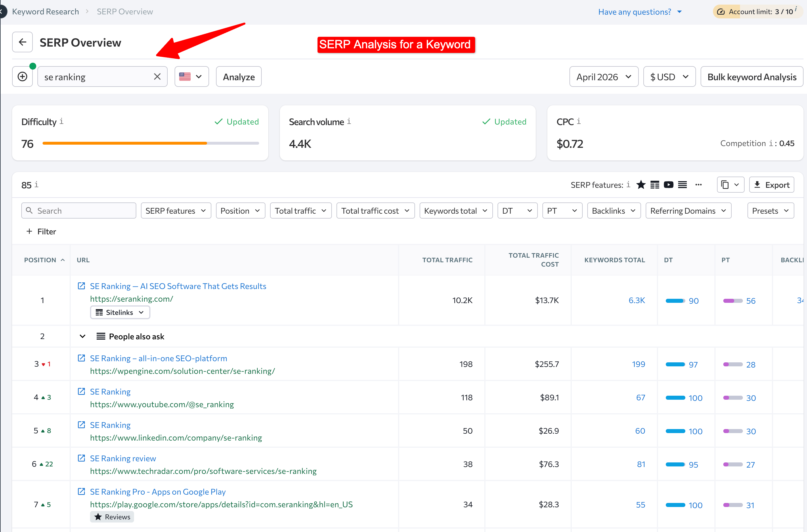Click the Account limit speedometer icon
Viewport: 807px width, 532px height.
[x=721, y=12]
